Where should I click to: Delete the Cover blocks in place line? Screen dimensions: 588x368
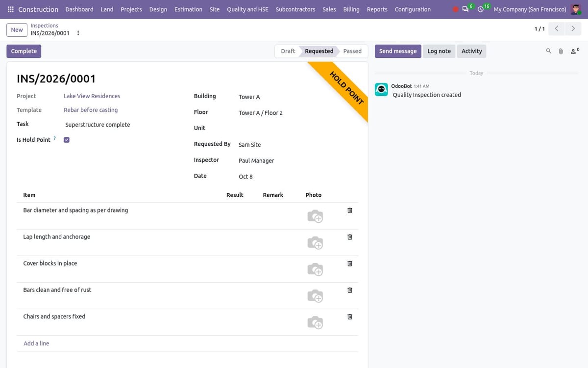(350, 263)
